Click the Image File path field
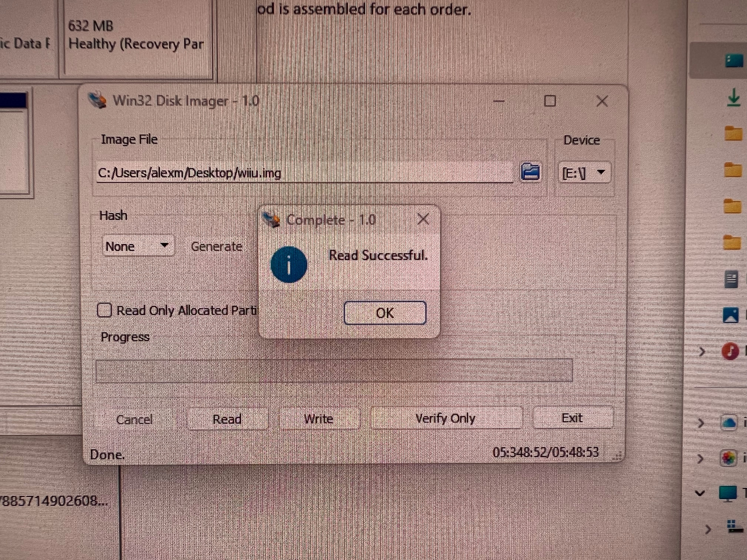This screenshot has width=747, height=560. 305,173
